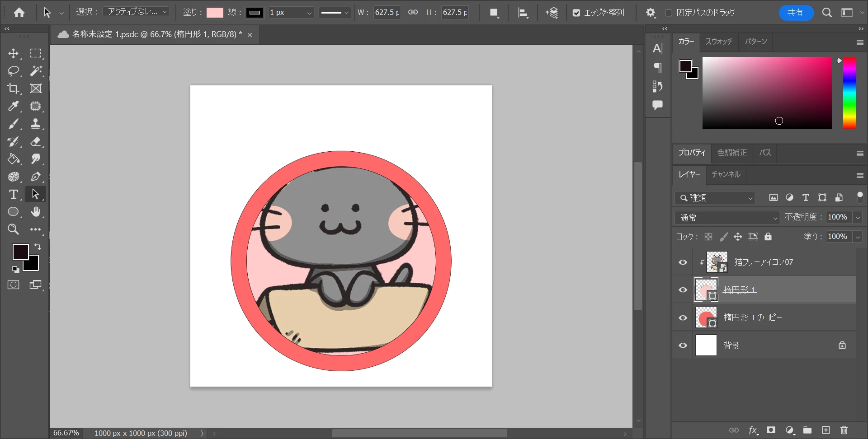
Task: Enable 固定パスのドラッグ checkbox
Action: [668, 13]
